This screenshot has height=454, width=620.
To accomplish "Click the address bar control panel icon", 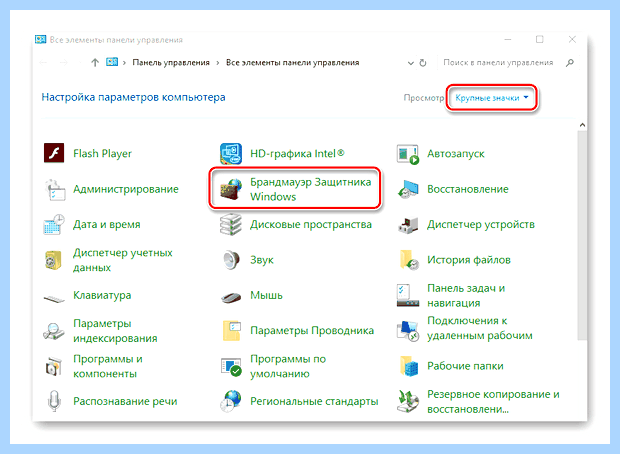I will pyautogui.click(x=112, y=62).
